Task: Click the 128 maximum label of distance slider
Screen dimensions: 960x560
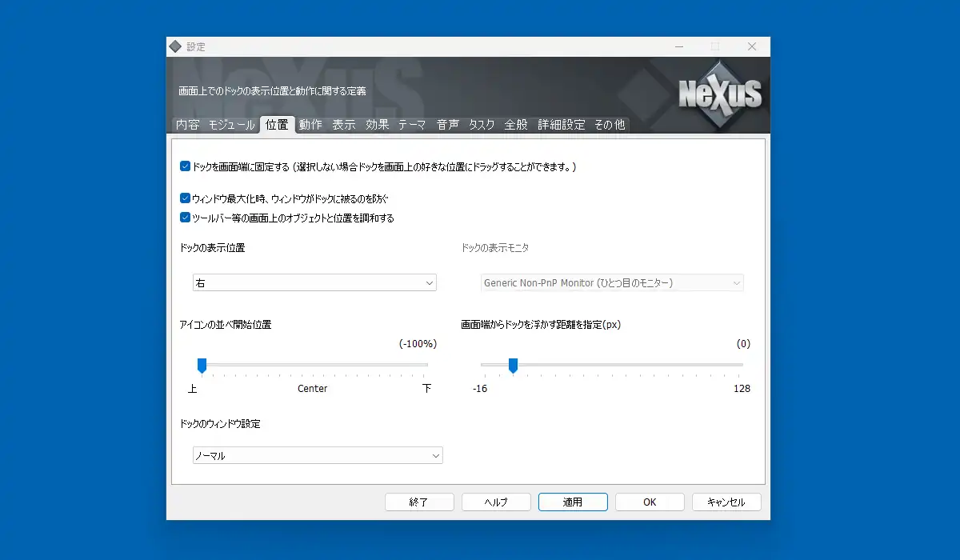Action: pyautogui.click(x=742, y=389)
